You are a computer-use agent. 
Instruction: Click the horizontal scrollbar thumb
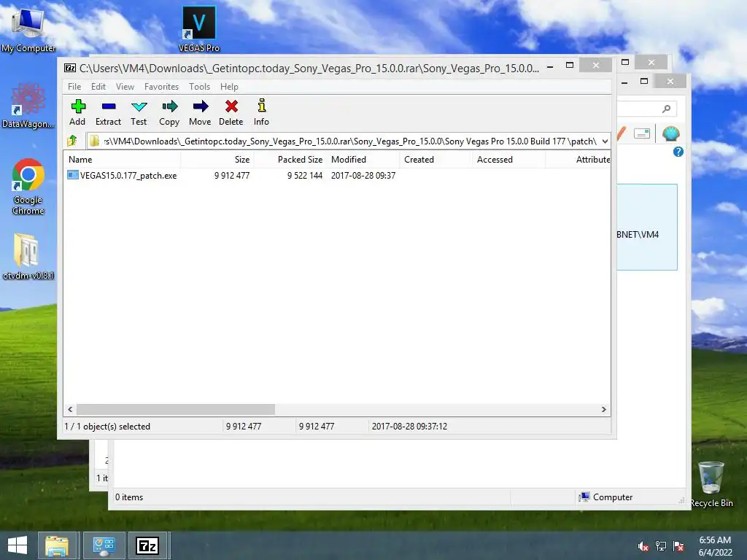click(x=176, y=410)
